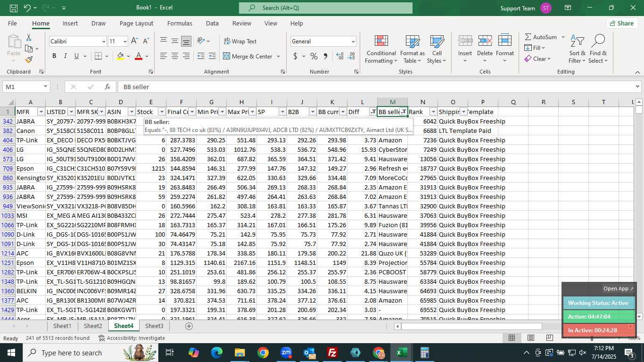Open Cell Styles gallery

point(437,49)
